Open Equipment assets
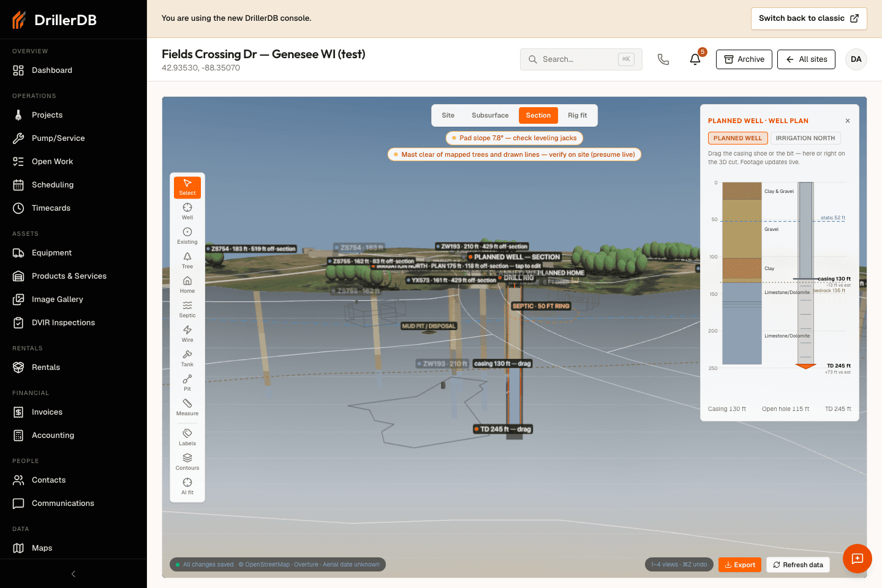This screenshot has height=588, width=882. pos(73,253)
